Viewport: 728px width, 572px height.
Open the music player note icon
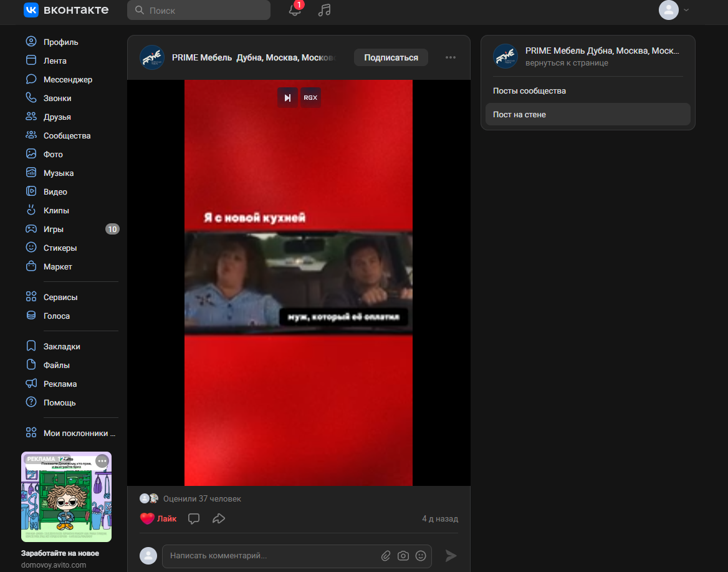[324, 10]
